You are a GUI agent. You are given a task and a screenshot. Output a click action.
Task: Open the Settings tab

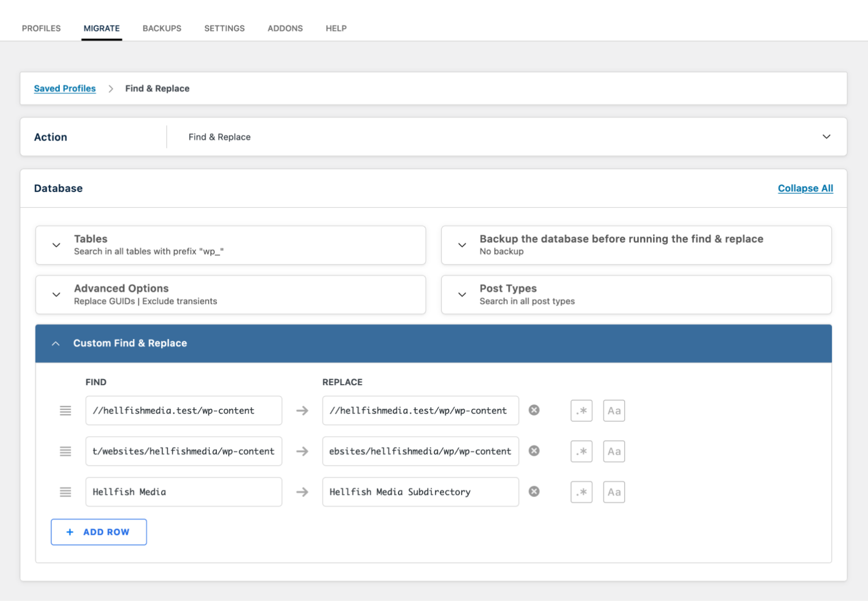(224, 28)
